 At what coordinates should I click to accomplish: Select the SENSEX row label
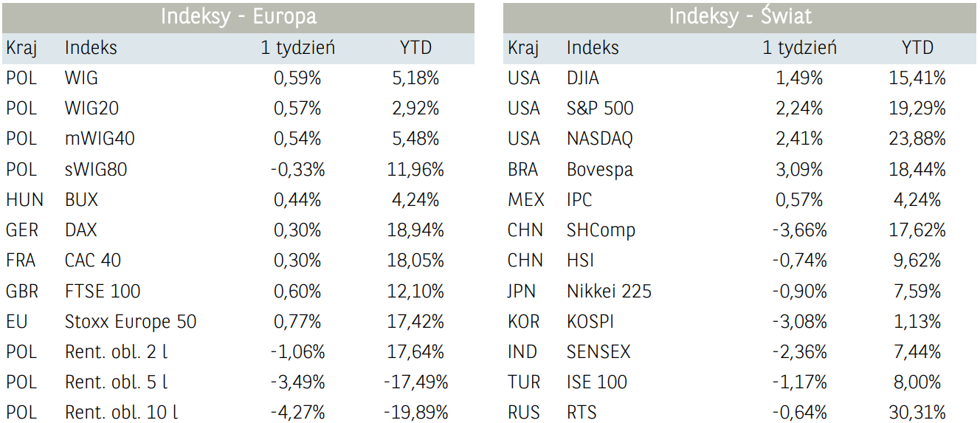point(598,352)
